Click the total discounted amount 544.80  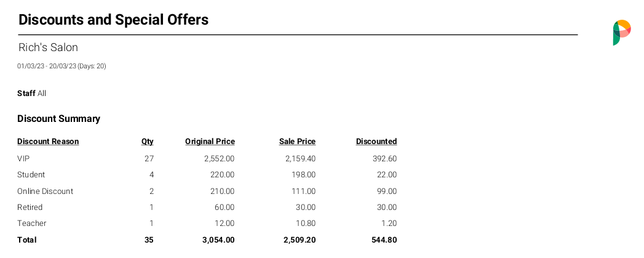[x=384, y=240]
